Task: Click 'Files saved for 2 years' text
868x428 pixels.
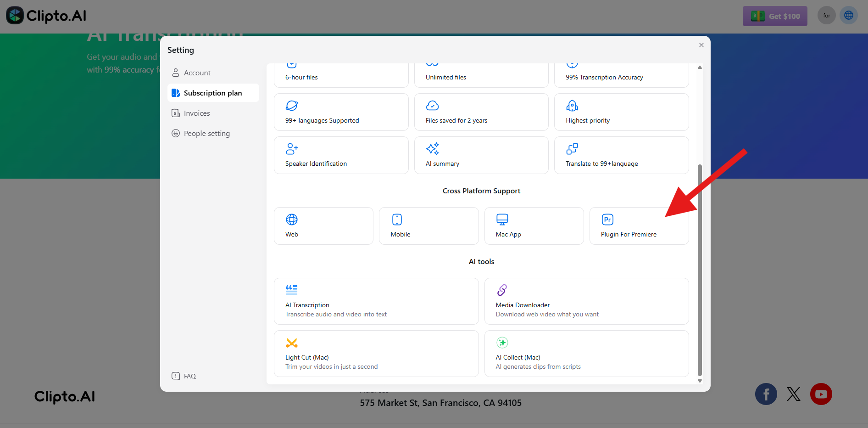Action: click(456, 120)
